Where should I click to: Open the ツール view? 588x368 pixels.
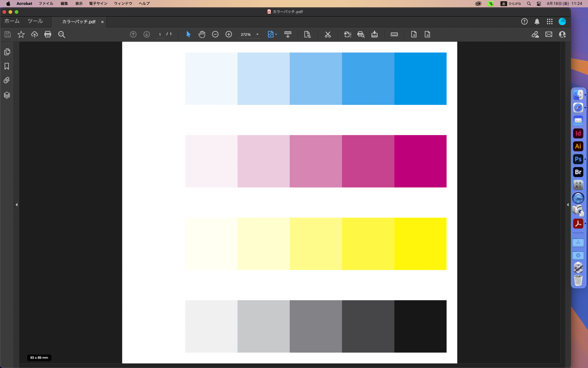[35, 21]
